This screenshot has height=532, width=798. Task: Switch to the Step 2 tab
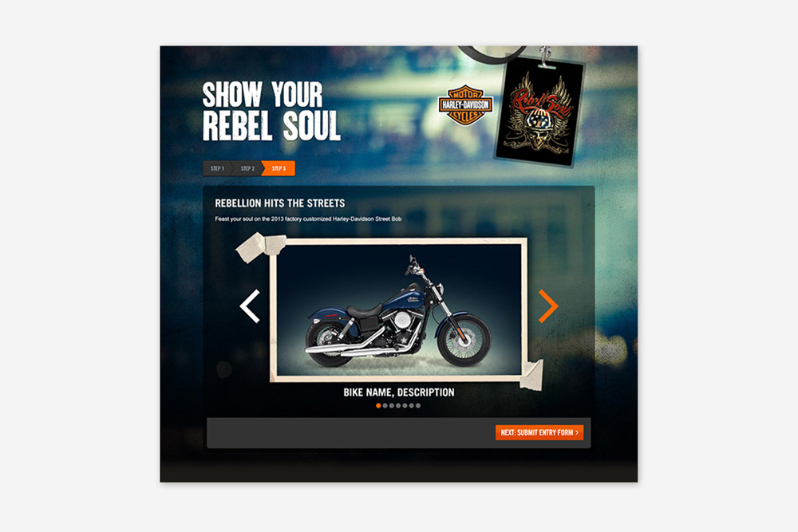click(x=247, y=168)
